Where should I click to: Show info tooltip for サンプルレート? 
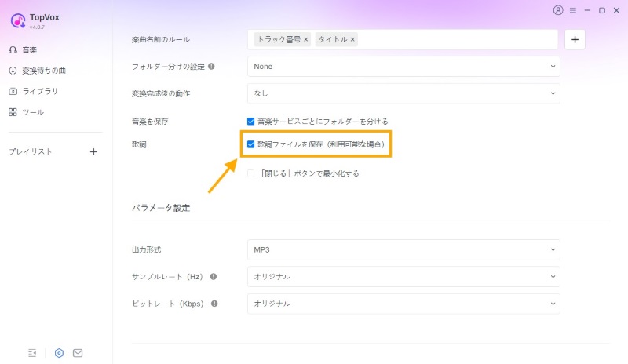coord(214,277)
